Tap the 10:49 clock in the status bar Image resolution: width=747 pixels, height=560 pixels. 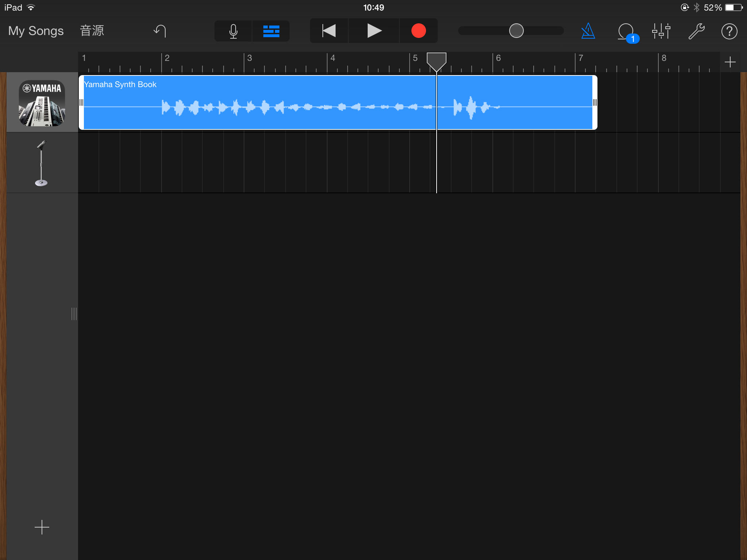[373, 8]
